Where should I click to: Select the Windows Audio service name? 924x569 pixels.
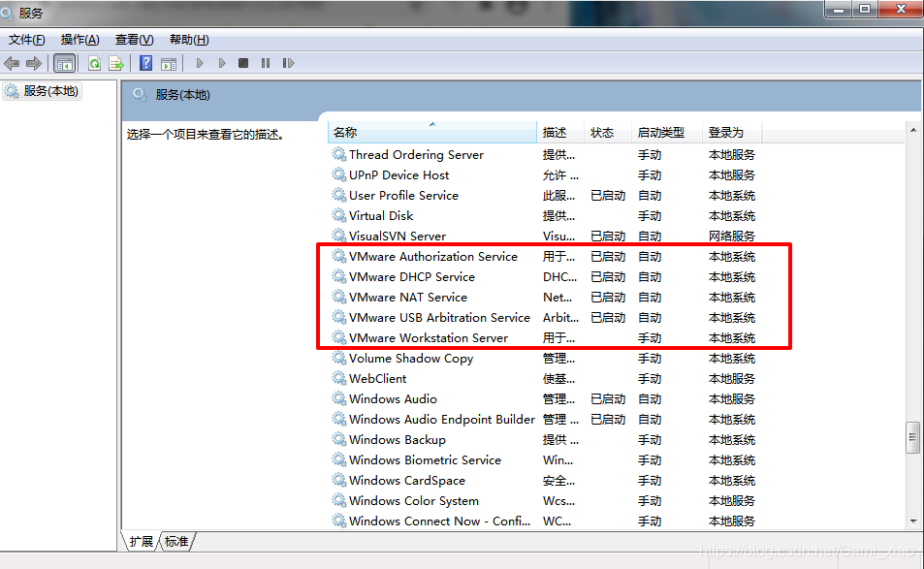(x=393, y=398)
